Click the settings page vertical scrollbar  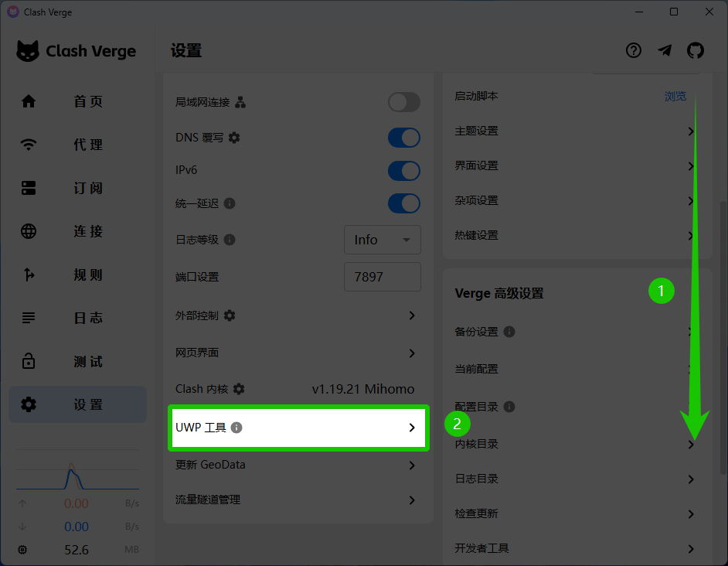[x=723, y=337]
